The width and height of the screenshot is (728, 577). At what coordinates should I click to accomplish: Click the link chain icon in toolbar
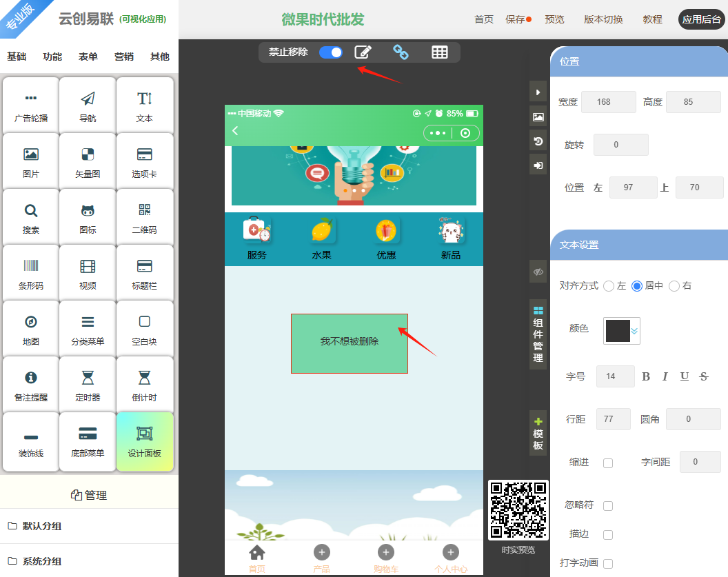point(401,52)
